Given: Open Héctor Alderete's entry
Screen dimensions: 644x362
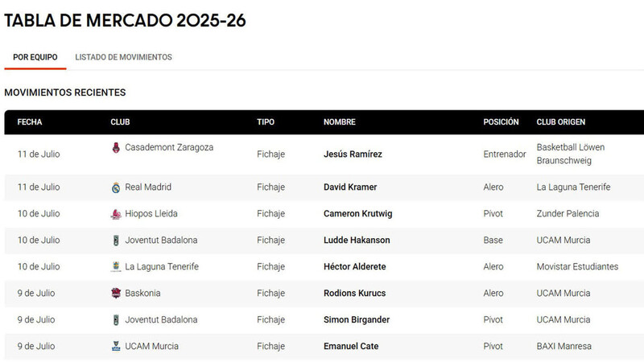Looking at the screenshot, I should click(355, 267).
